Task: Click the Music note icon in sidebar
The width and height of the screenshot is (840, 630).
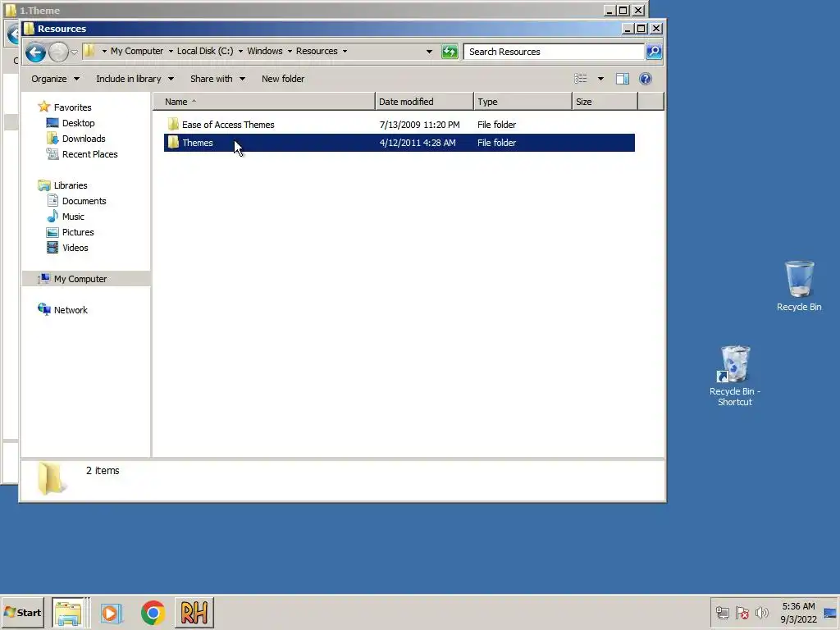Action: click(x=52, y=216)
